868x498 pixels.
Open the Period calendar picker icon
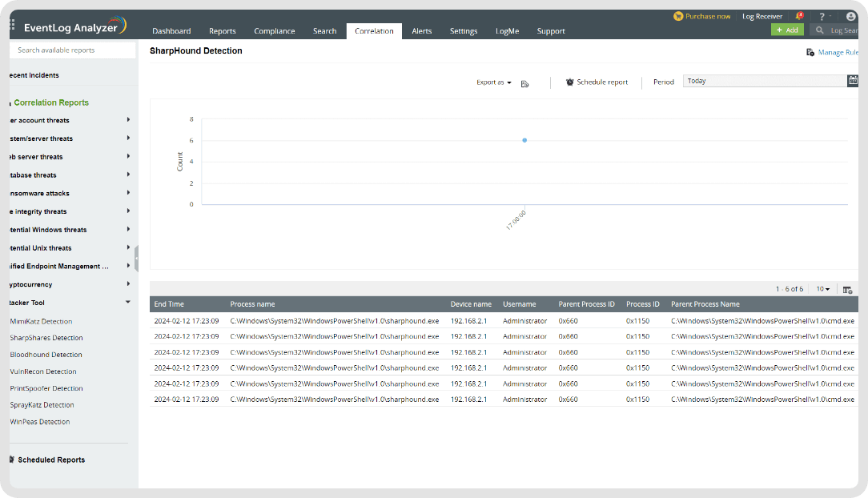(853, 81)
